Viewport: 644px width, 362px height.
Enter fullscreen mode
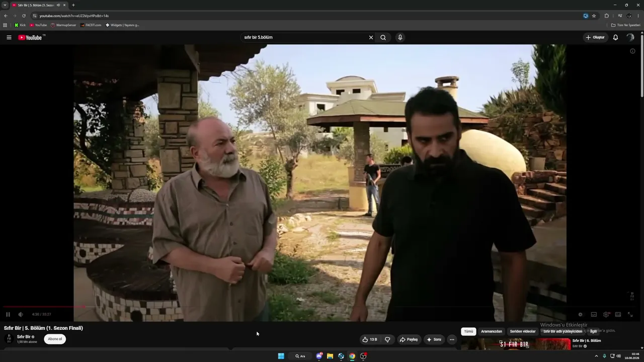[630, 314]
